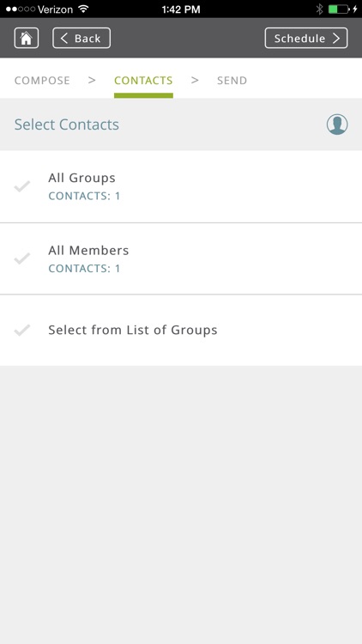Select the Contacts step tab

point(143,80)
